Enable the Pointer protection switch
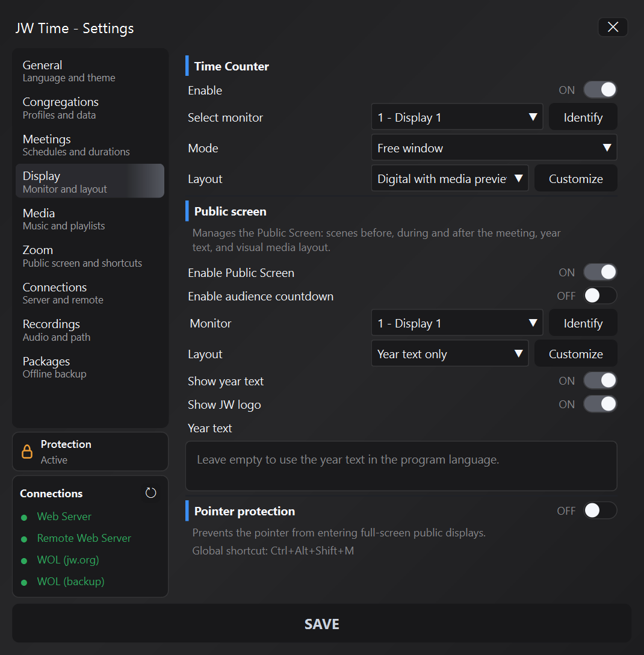The width and height of the screenshot is (644, 655). (600, 511)
